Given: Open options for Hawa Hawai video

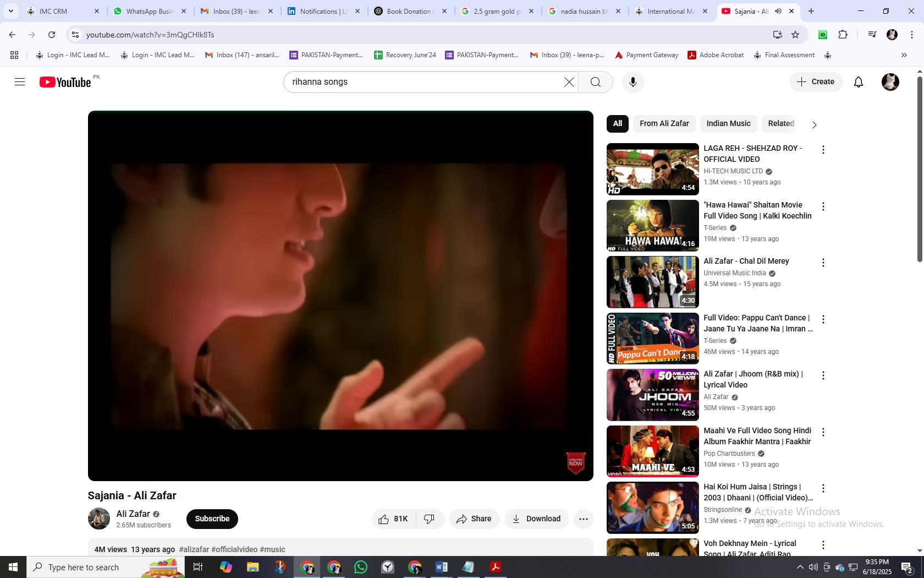Looking at the screenshot, I should click(823, 206).
